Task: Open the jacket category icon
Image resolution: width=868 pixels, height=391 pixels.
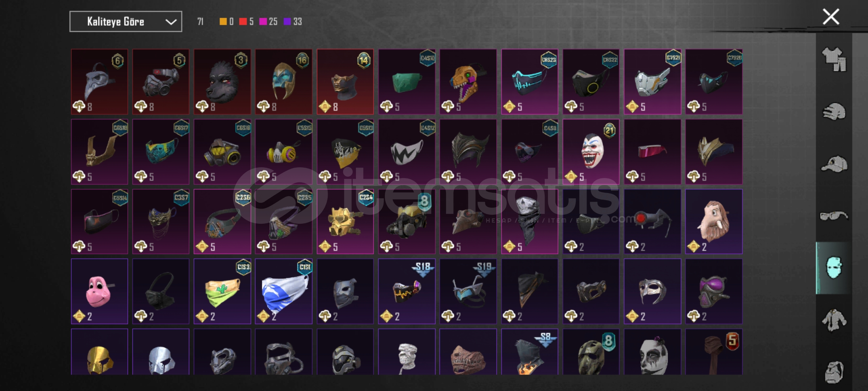Action: (x=834, y=320)
